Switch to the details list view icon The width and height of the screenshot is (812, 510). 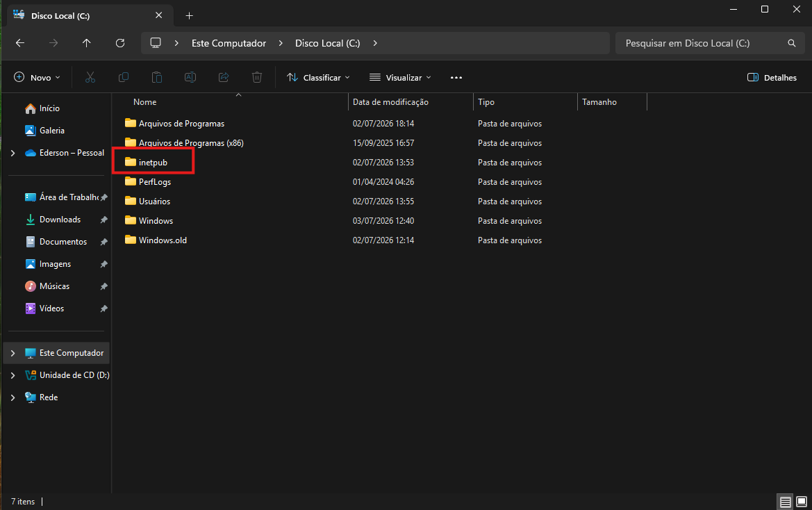(x=785, y=502)
